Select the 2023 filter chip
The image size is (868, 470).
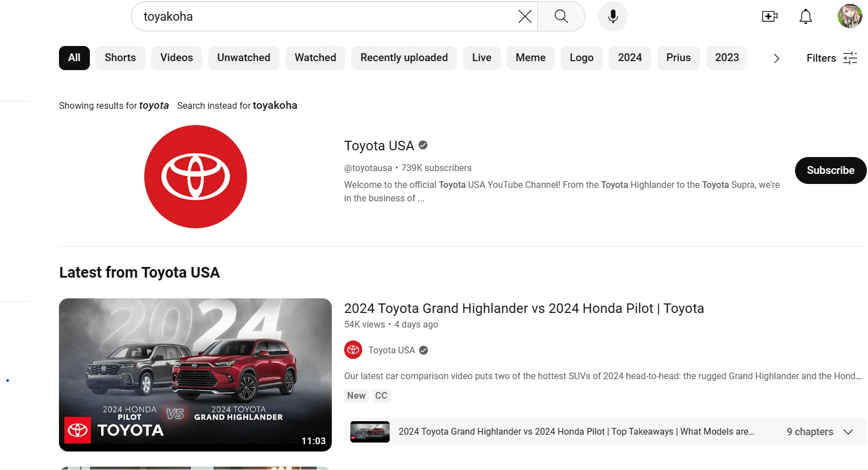point(727,58)
